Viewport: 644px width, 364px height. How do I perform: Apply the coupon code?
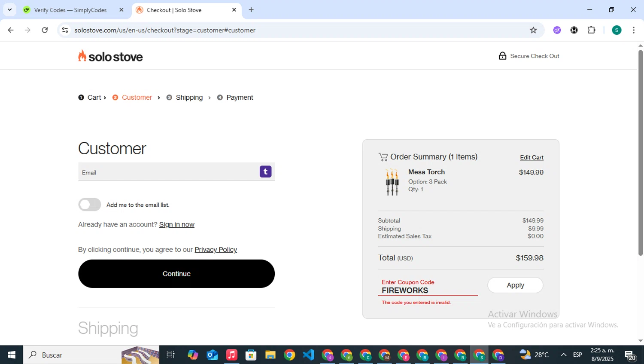(x=515, y=285)
